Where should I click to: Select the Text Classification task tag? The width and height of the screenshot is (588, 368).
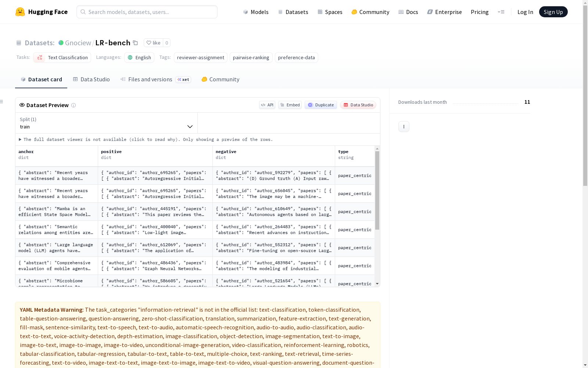click(x=62, y=57)
